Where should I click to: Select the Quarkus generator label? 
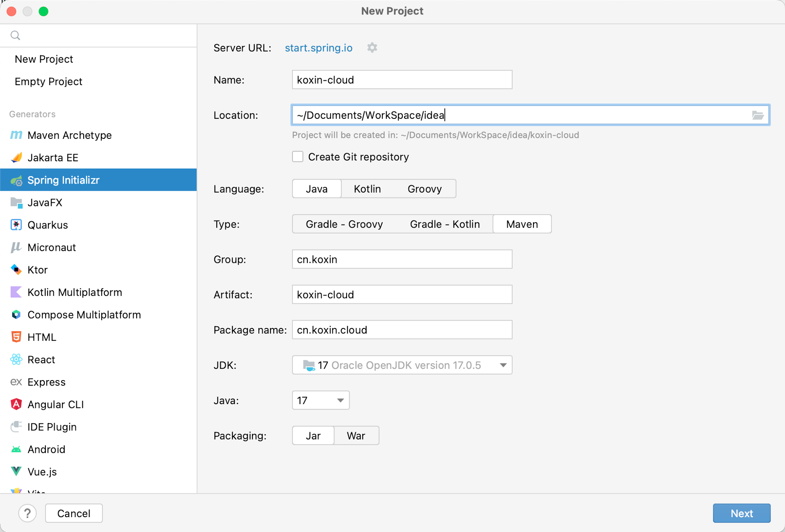coord(47,225)
